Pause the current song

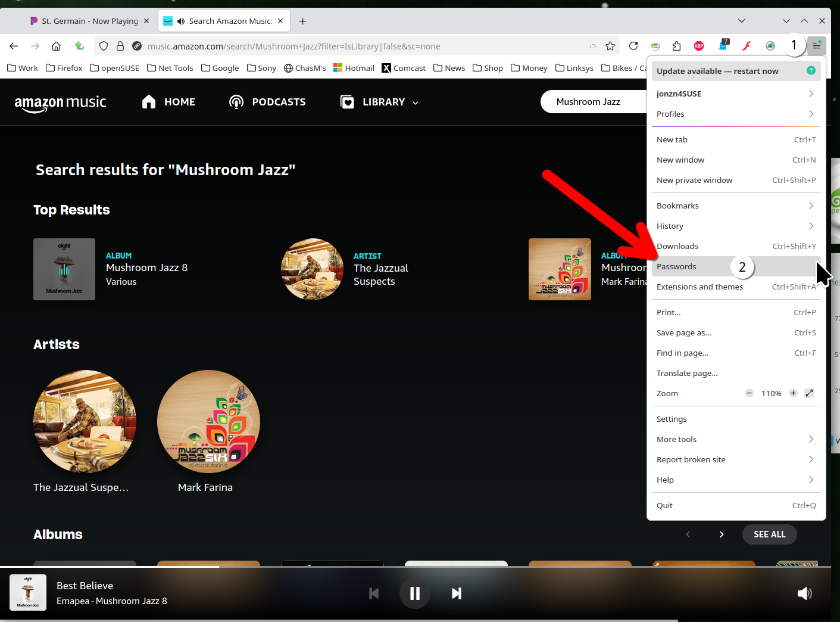[415, 593]
